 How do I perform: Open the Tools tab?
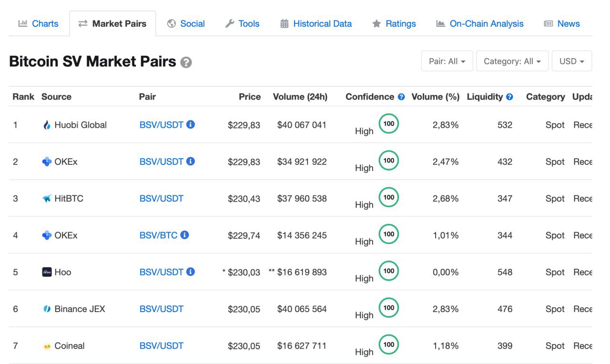242,23
